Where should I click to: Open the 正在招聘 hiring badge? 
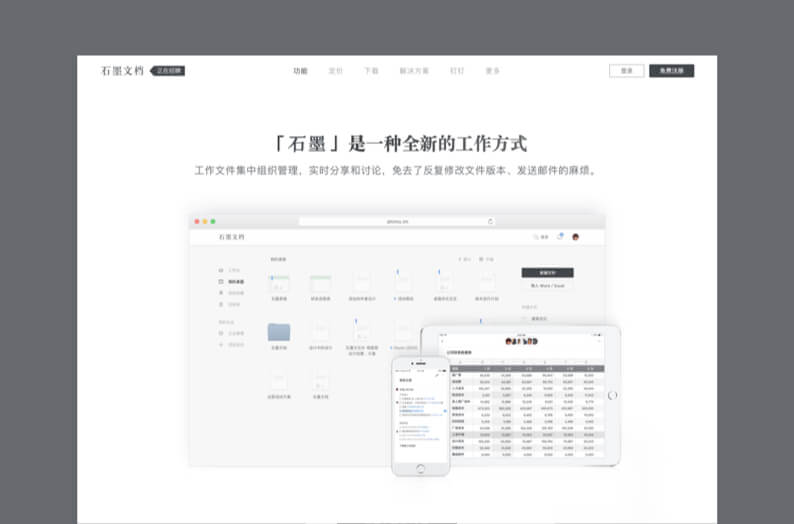[168, 71]
